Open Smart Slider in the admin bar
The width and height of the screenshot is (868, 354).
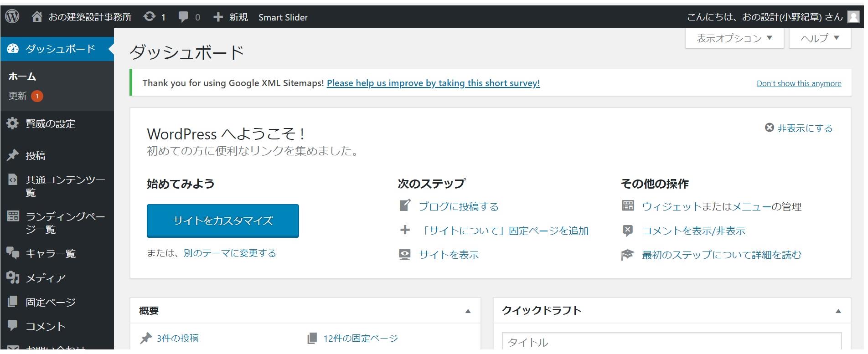tap(283, 17)
